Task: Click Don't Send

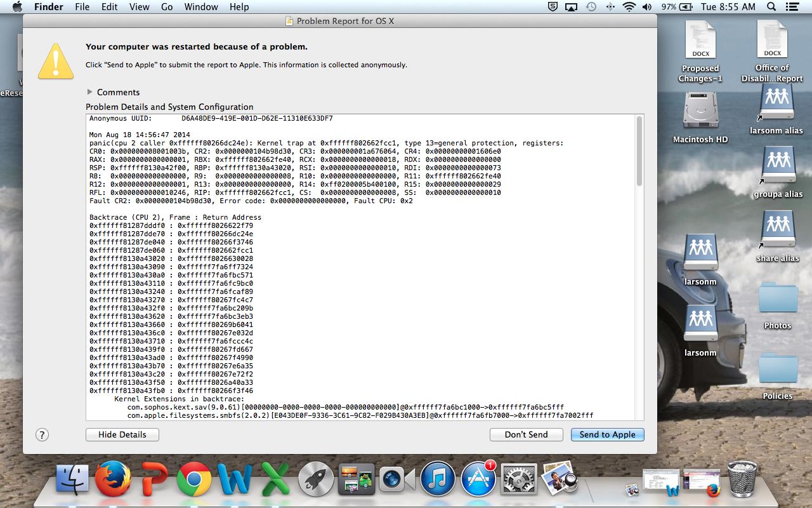Action: click(527, 434)
